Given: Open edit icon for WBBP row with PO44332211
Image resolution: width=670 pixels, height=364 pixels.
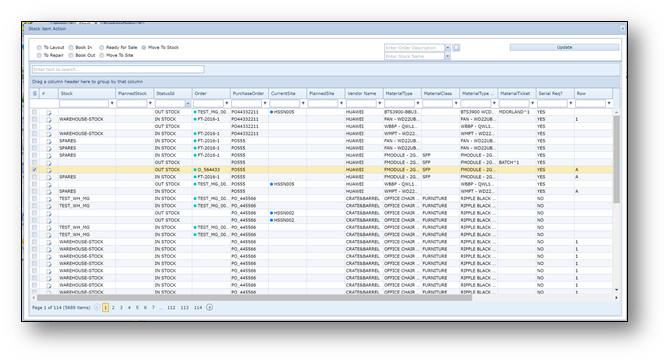Looking at the screenshot, I should [49, 127].
